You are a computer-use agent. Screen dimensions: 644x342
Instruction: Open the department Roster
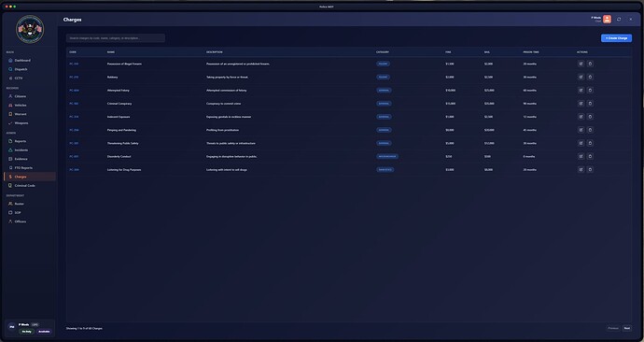(x=30, y=204)
